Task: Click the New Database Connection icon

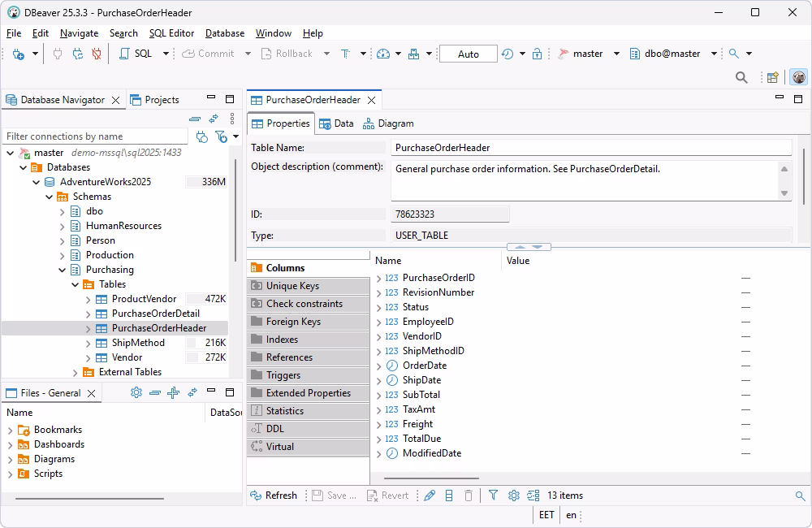Action: (18, 54)
